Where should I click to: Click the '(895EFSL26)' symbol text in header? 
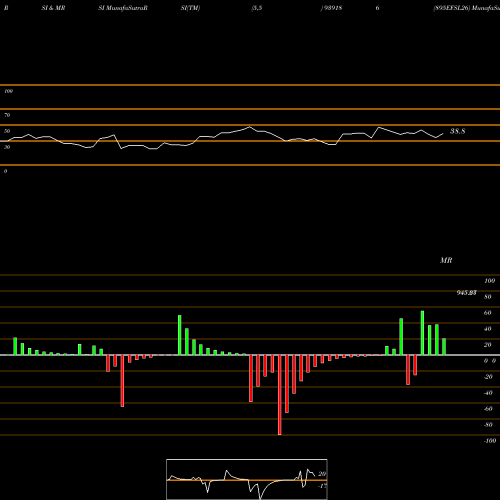(x=452, y=8)
